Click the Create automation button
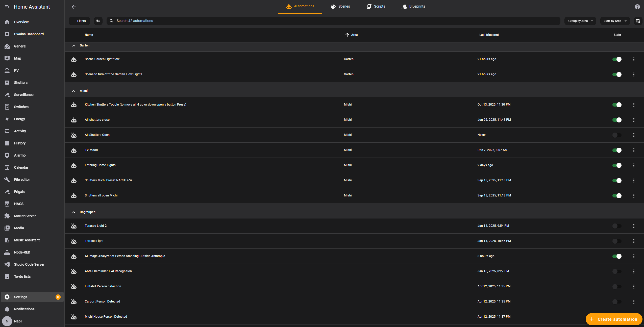 [x=614, y=319]
